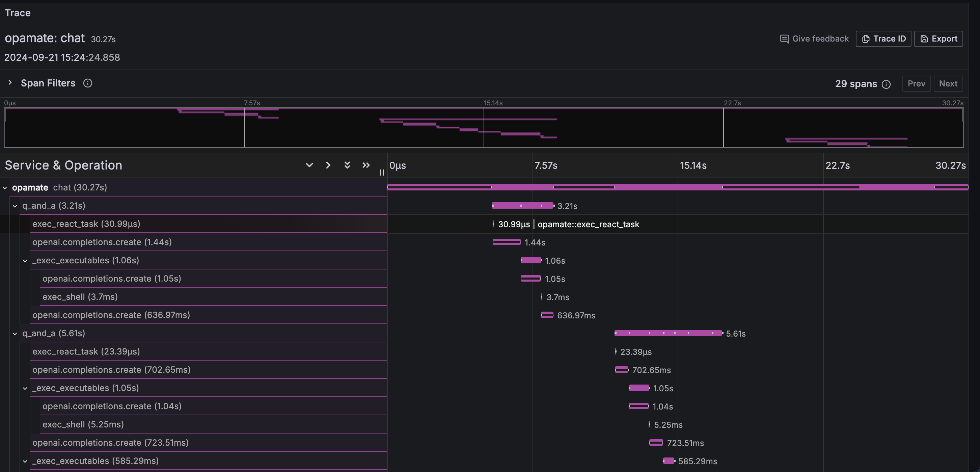Viewport: 980px width, 472px height.
Task: Go to Next span match
Action: pos(948,84)
